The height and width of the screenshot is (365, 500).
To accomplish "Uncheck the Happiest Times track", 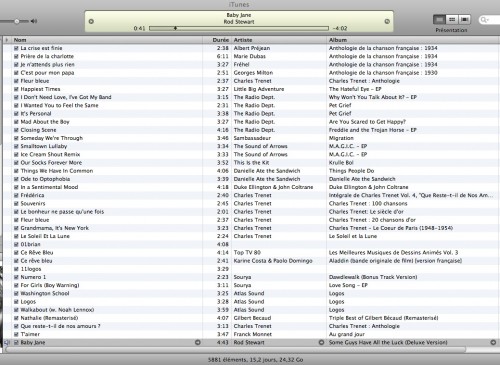I will point(16,89).
